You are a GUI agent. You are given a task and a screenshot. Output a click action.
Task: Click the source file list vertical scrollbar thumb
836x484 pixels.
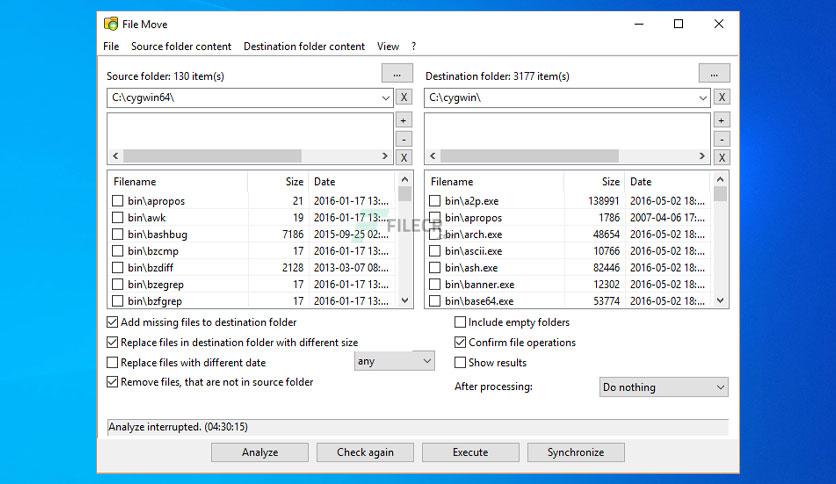coord(405,193)
